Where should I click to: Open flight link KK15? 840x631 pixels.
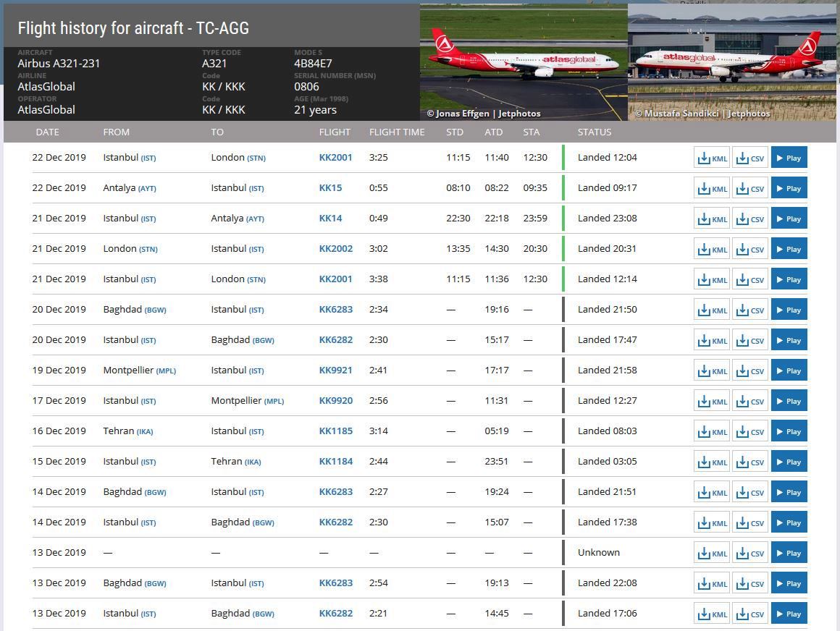(330, 188)
